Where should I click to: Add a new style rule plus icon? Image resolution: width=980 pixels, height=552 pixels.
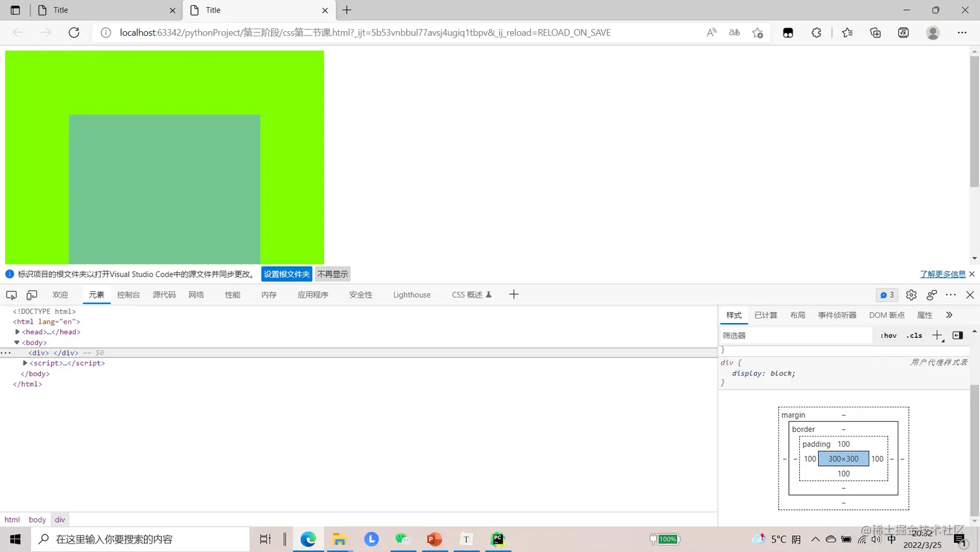point(937,335)
